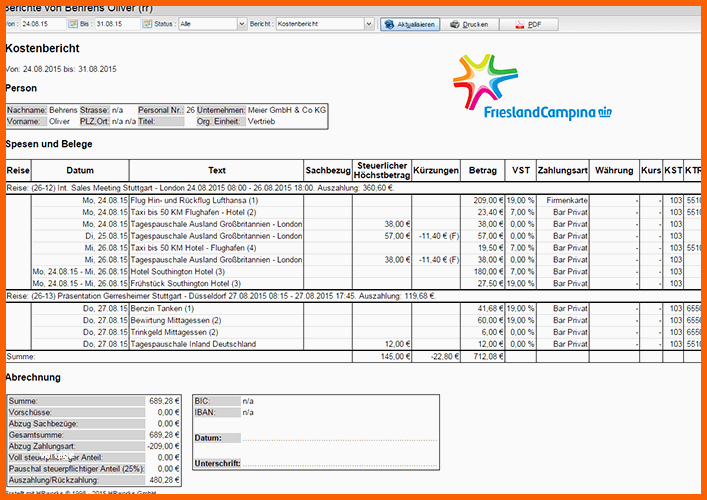Click the Org. Einheit value Vertrieb

261,121
